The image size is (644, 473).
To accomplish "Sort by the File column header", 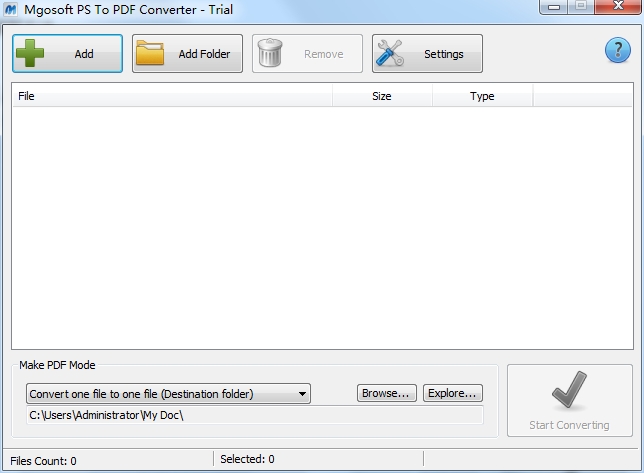I will pyautogui.click(x=172, y=96).
